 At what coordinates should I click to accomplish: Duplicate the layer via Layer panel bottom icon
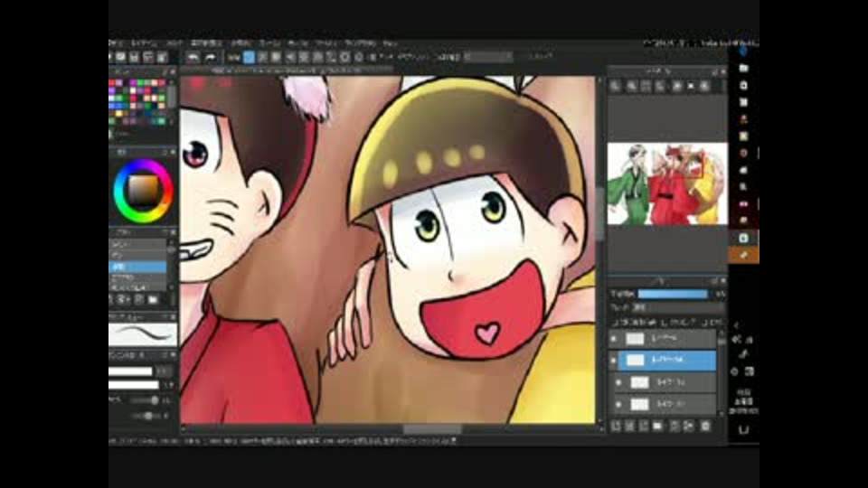[x=675, y=426]
